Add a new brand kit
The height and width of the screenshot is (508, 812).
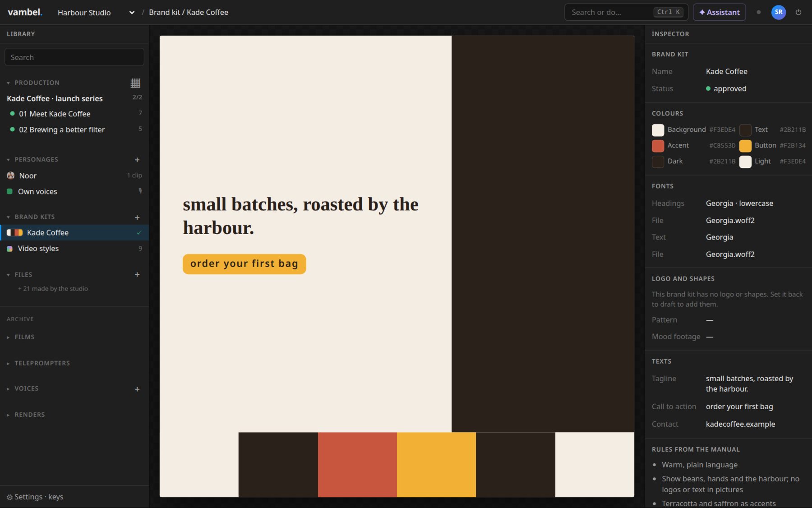[137, 217]
